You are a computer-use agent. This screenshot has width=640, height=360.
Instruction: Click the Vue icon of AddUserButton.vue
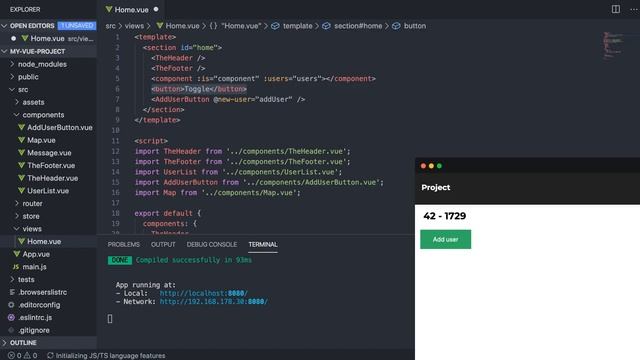22,127
